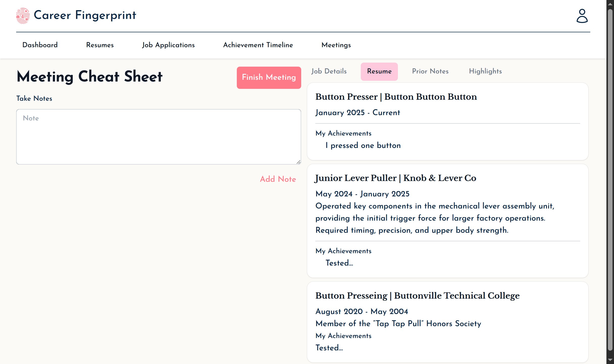Select the Highlights tab
The height and width of the screenshot is (364, 614).
[485, 72]
